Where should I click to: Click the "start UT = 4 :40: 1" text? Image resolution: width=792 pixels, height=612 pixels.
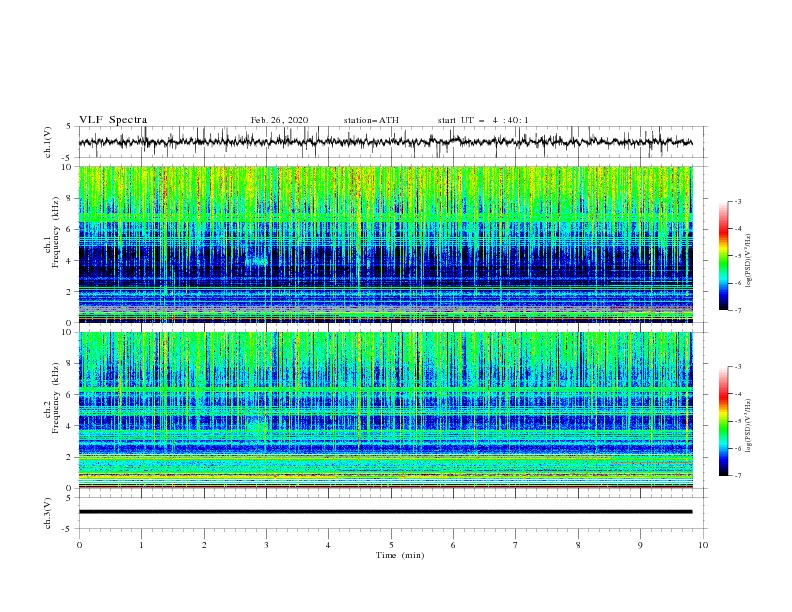tap(483, 120)
